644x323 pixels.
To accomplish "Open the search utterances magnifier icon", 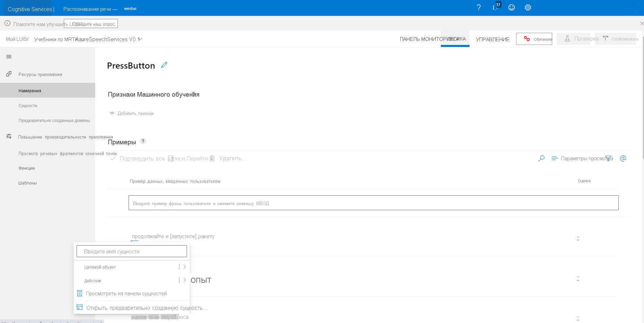I will (541, 158).
